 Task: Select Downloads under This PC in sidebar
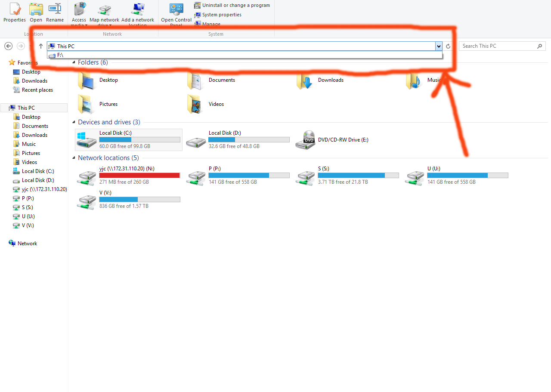34,135
